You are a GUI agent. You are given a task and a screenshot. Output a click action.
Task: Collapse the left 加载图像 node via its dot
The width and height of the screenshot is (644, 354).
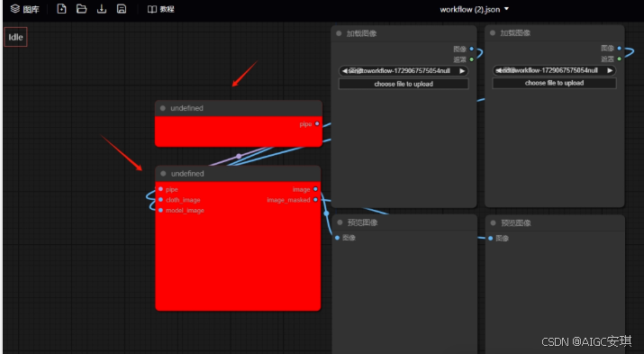339,33
